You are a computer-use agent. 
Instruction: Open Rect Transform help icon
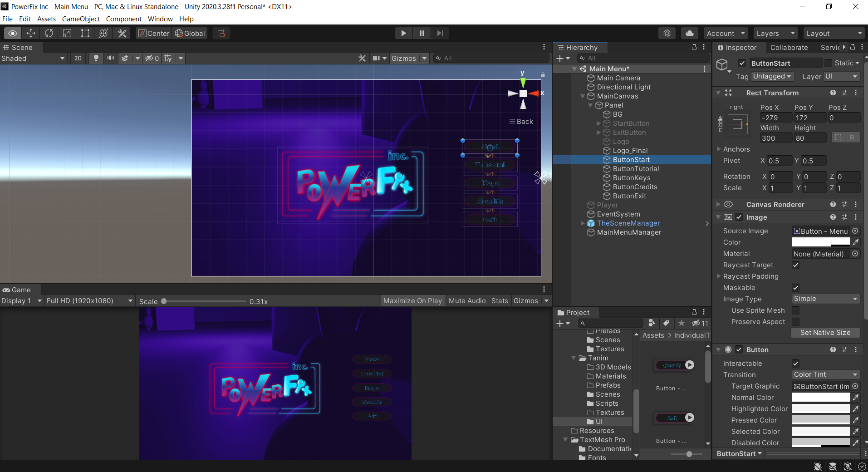833,93
